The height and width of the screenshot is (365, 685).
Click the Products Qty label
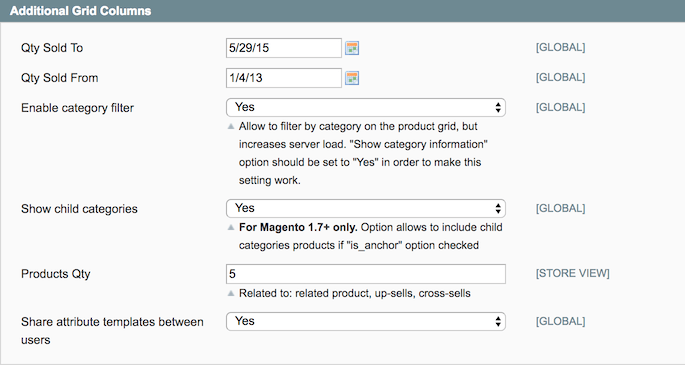pyautogui.click(x=55, y=274)
